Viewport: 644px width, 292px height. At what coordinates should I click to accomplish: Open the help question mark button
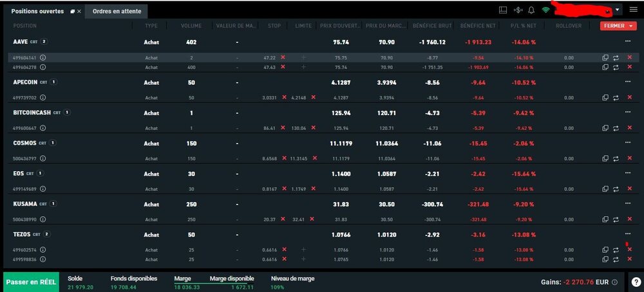(x=636, y=282)
